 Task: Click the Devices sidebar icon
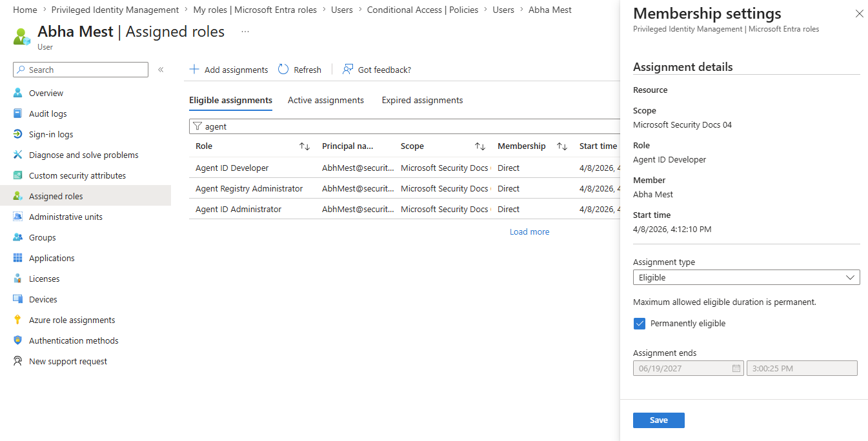[18, 299]
